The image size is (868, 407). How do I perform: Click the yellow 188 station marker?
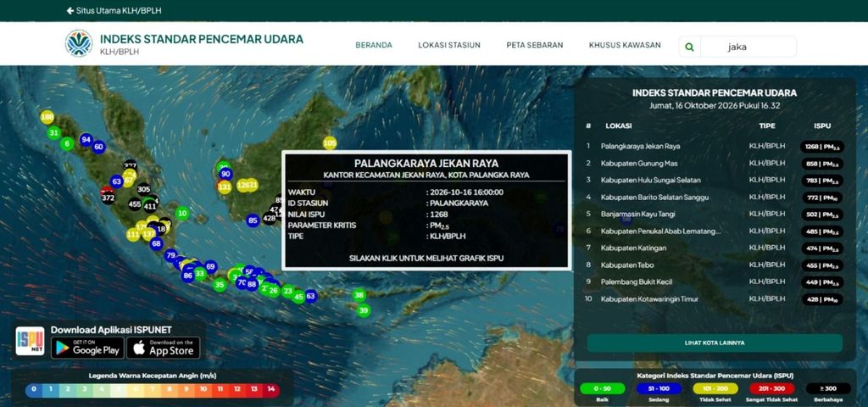click(47, 117)
